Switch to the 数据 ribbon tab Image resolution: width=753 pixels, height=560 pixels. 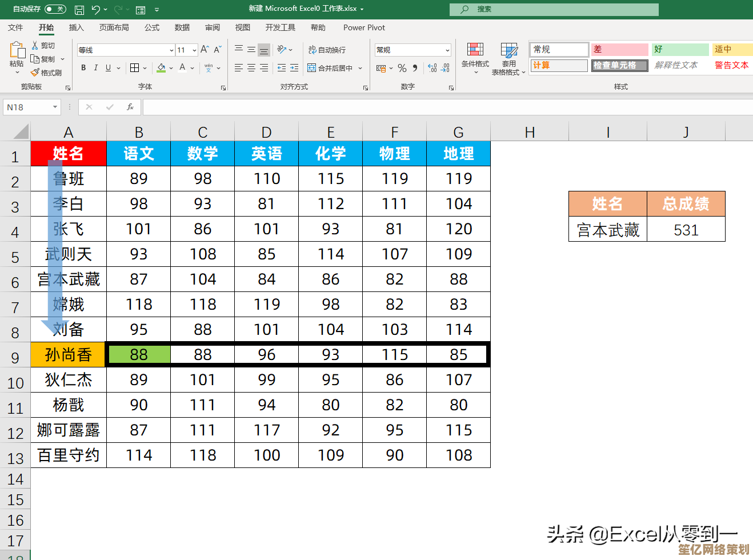point(182,27)
